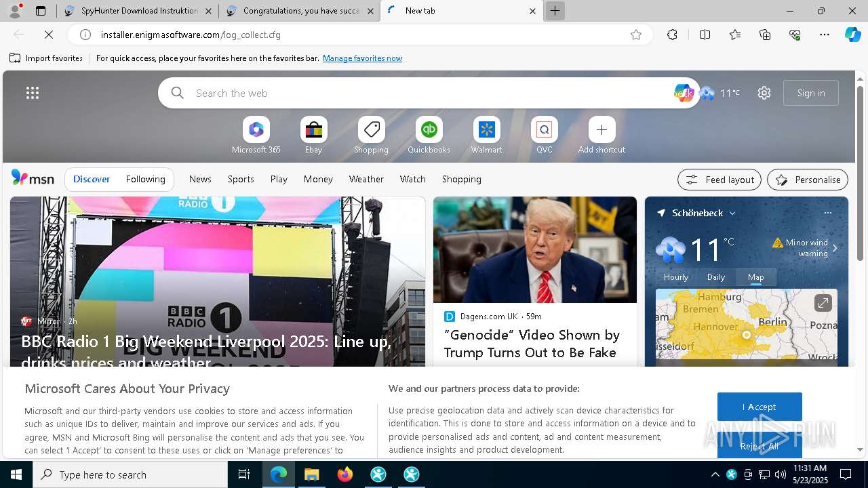Expand the Schönebeck location dropdown
The height and width of the screenshot is (488, 868).
[x=732, y=213]
